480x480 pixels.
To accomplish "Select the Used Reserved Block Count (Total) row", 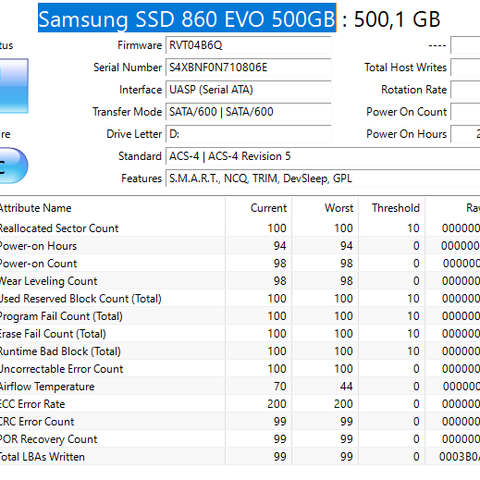I will point(240,299).
